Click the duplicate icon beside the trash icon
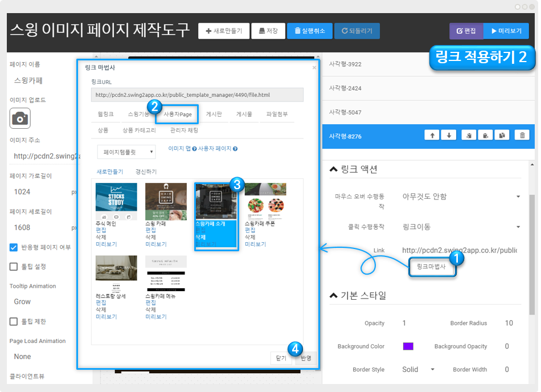 pyautogui.click(x=502, y=135)
